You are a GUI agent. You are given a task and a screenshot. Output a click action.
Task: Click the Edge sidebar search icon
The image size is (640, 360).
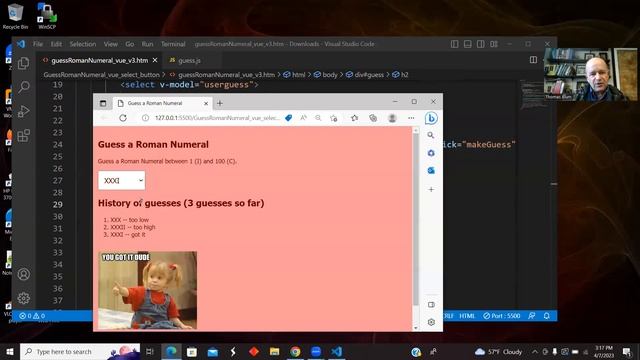[x=431, y=135]
